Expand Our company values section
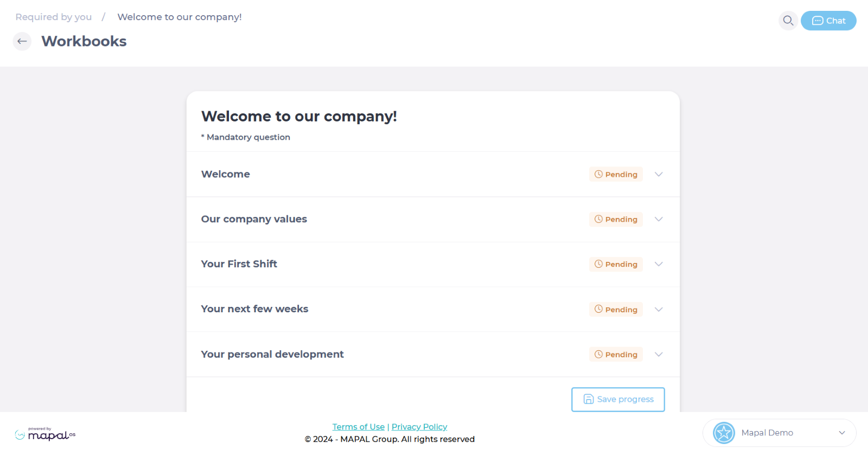Screen dimensions: 868x450 click(659, 219)
